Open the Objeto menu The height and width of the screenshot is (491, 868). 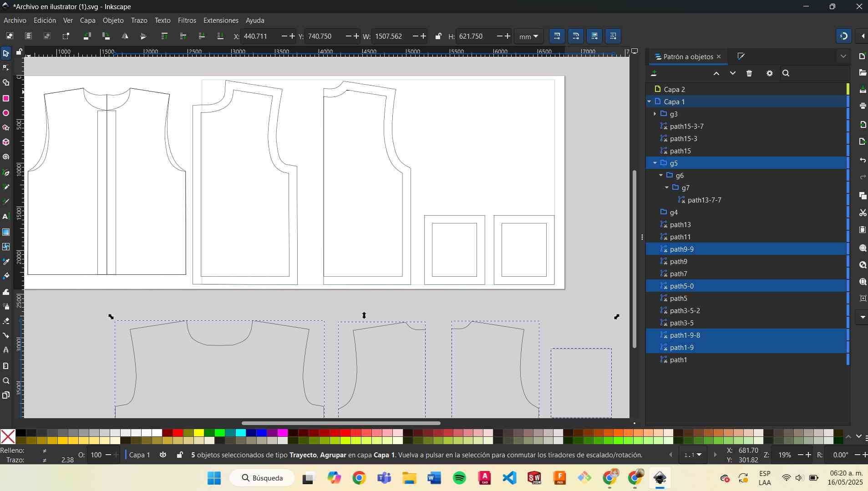click(113, 20)
